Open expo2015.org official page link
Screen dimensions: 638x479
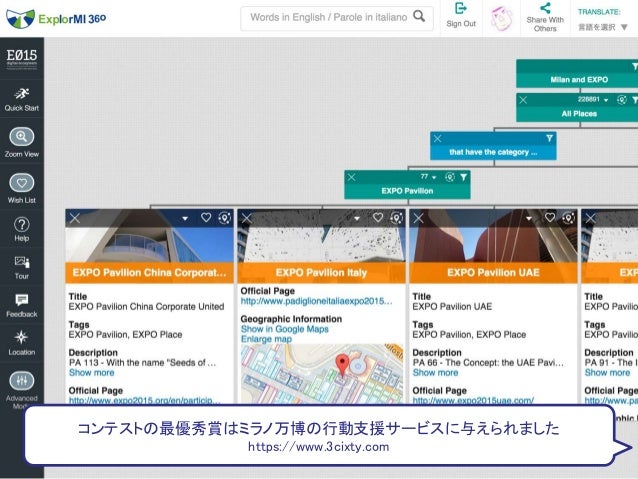144,400
